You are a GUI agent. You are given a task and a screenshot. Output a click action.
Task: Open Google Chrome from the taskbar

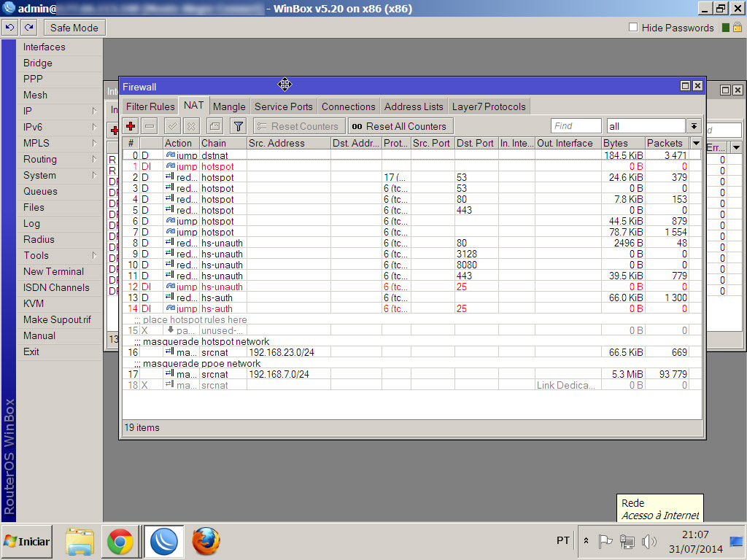pos(120,542)
